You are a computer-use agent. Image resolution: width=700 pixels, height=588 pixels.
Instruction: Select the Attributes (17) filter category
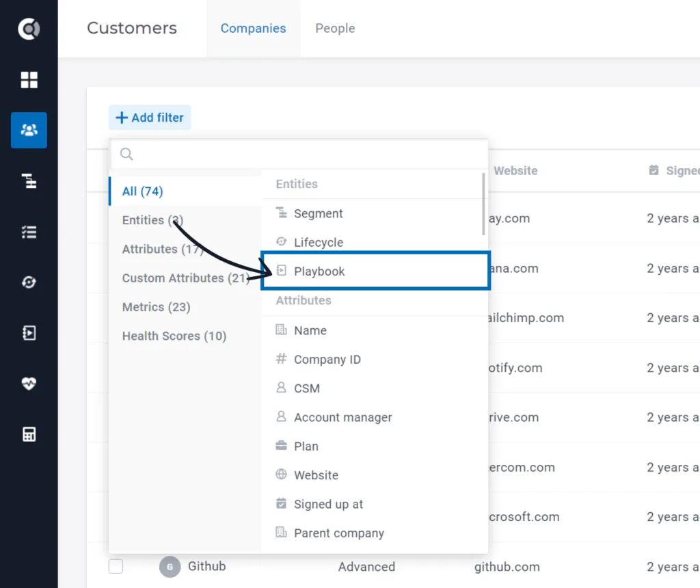pos(185,249)
